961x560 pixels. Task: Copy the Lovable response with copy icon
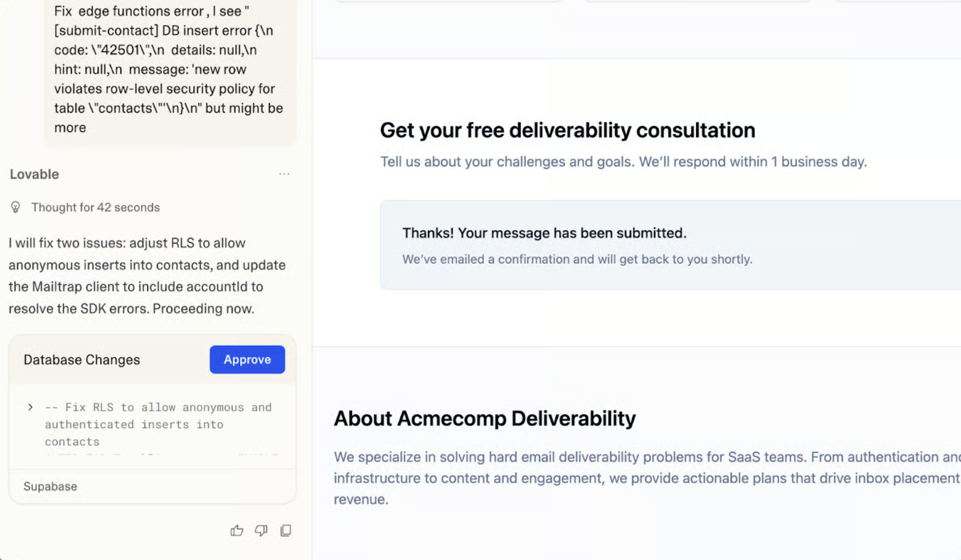[x=286, y=530]
